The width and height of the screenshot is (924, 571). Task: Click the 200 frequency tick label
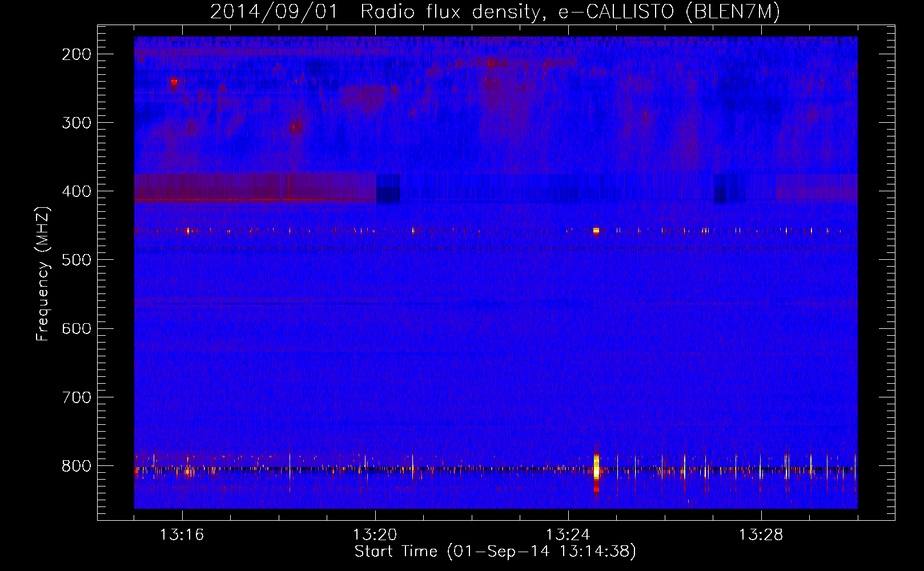[x=77, y=54]
